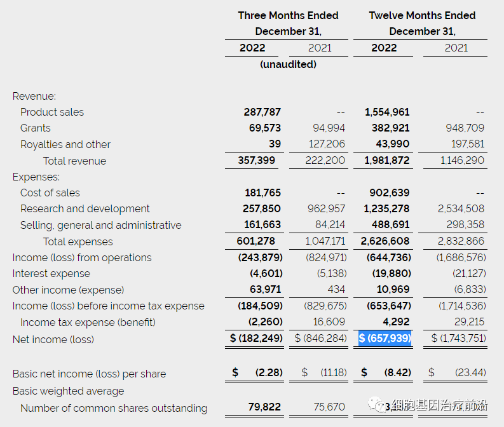Viewport: 504px width, 427px height.
Task: Click the "Twelve Months Ended" column header
Action: [422, 15]
